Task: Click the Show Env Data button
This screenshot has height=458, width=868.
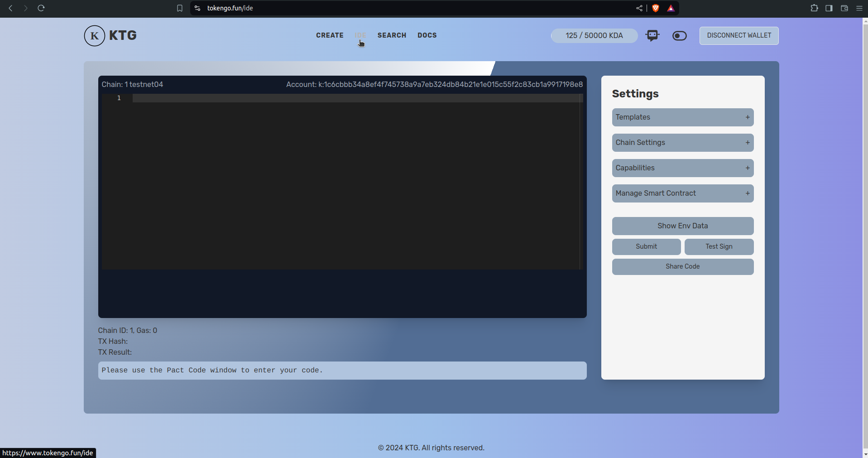Action: 682,226
